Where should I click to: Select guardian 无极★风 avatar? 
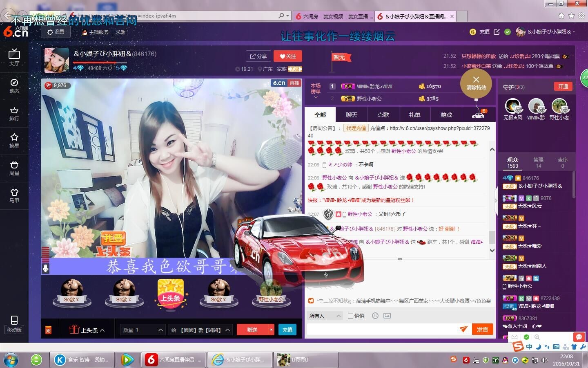pyautogui.click(x=512, y=106)
